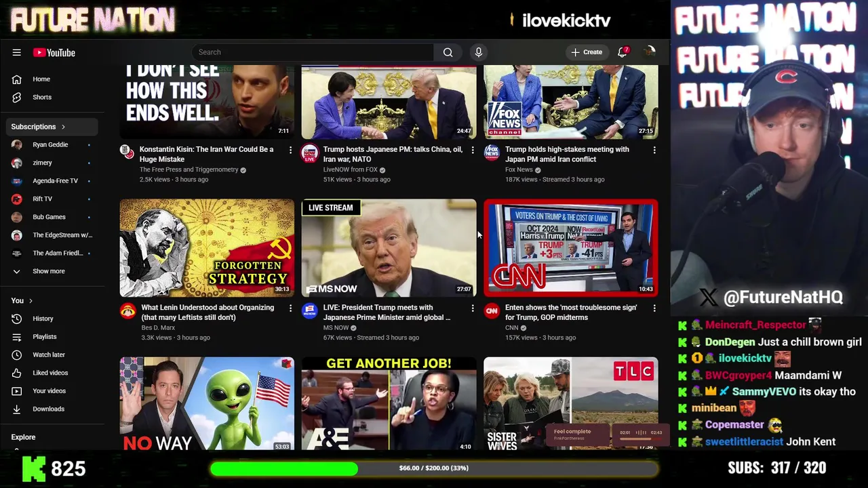Screen dimensions: 868x488
Task: Open zimery channel subscription
Action: click(52, 163)
